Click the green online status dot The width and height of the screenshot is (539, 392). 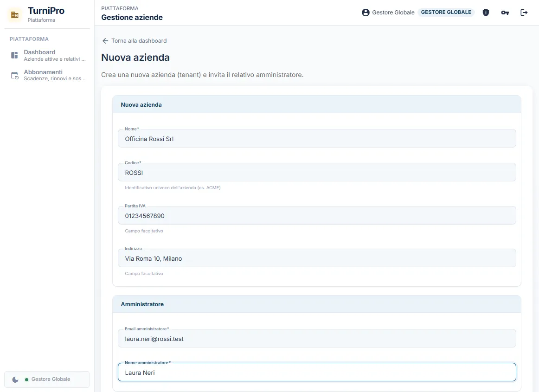(26, 379)
